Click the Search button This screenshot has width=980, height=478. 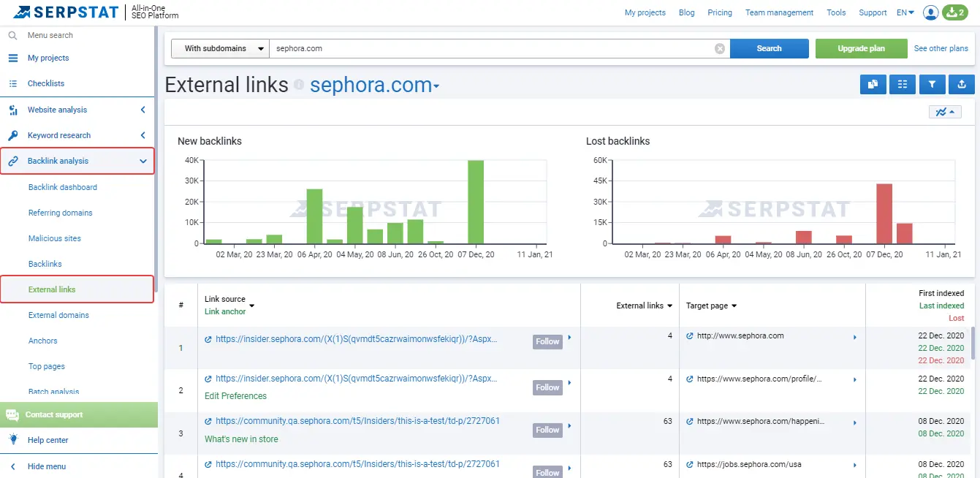point(769,48)
